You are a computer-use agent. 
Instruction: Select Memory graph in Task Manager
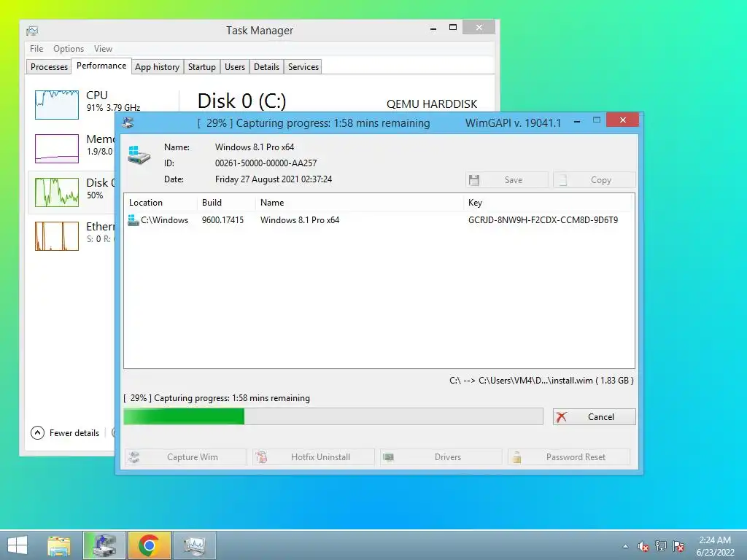57,148
